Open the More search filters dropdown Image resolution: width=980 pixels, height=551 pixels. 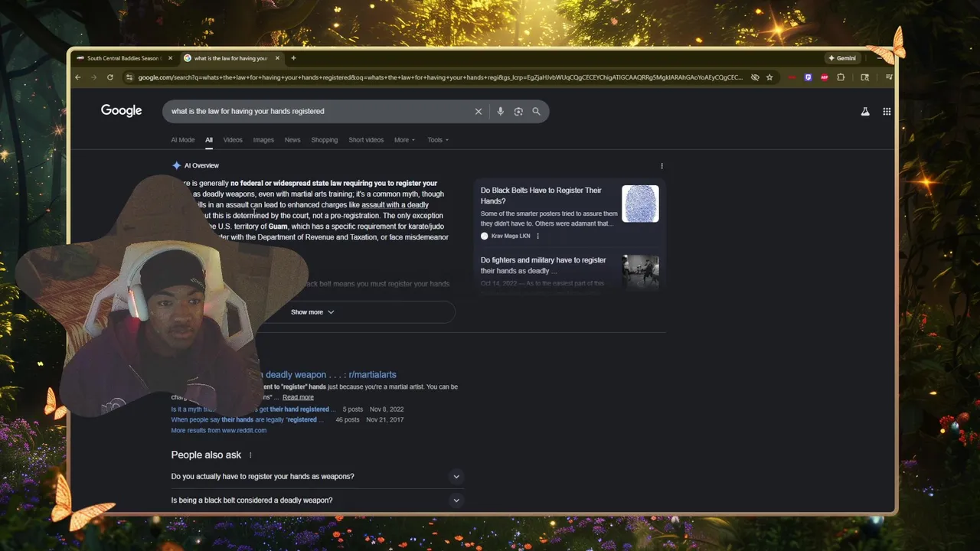click(x=404, y=140)
